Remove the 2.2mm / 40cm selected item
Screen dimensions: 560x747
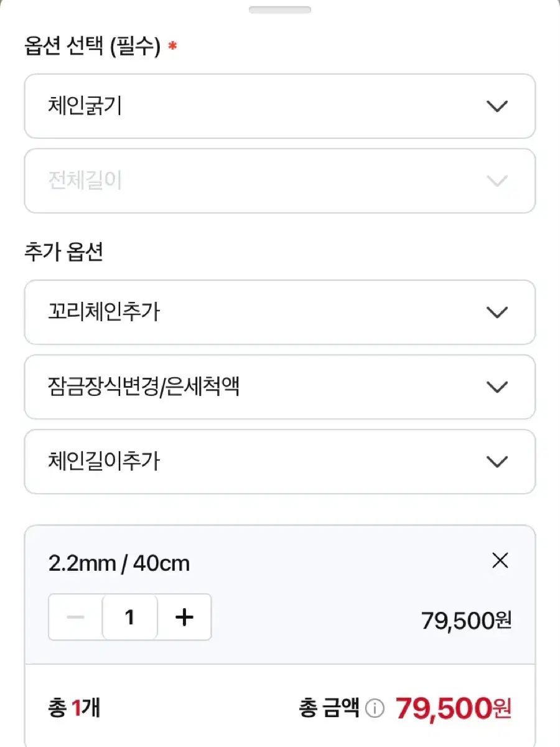[x=500, y=561]
